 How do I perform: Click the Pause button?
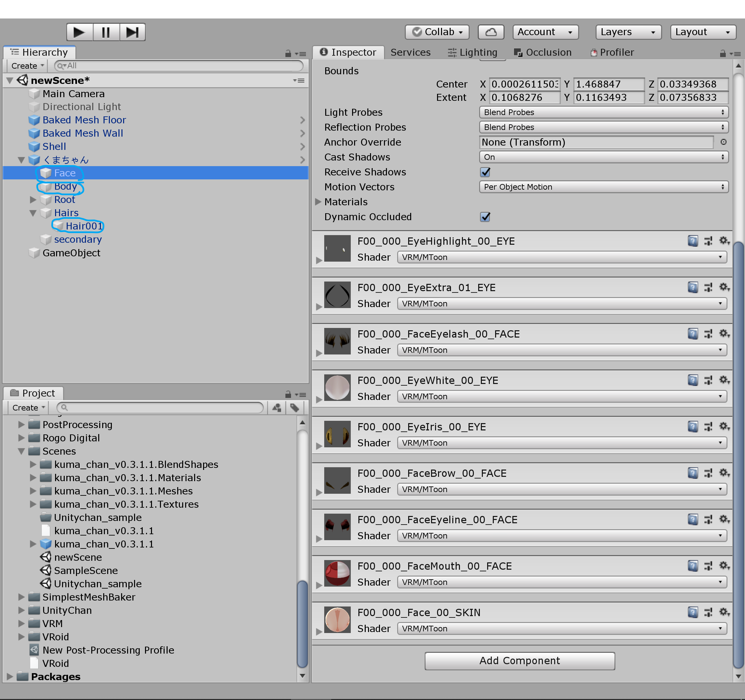click(x=106, y=32)
